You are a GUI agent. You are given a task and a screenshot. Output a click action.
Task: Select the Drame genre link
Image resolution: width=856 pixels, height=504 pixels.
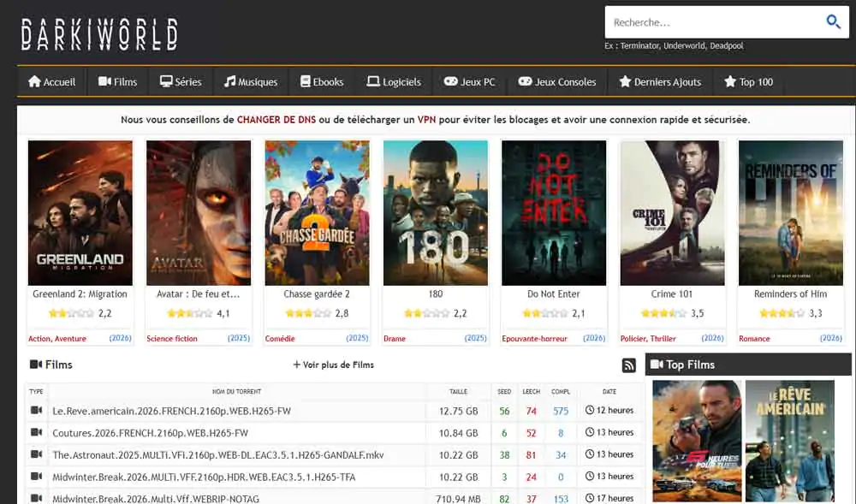click(395, 339)
